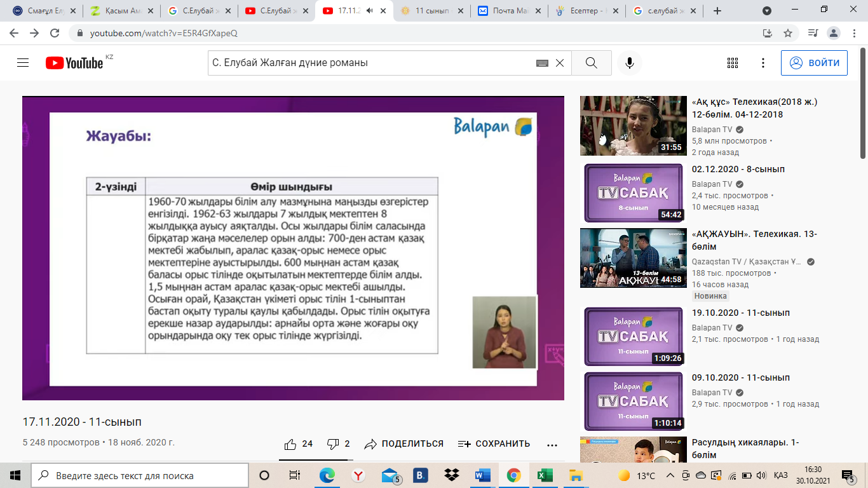The height and width of the screenshot is (488, 868).
Task: Switch to the Қасым Ам tab
Action: [x=121, y=11]
